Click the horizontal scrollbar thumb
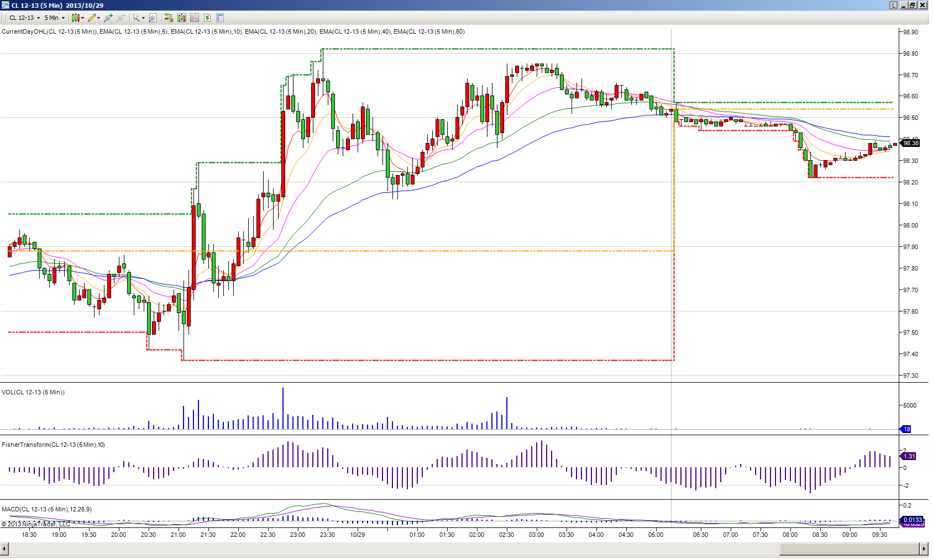 pos(849,548)
